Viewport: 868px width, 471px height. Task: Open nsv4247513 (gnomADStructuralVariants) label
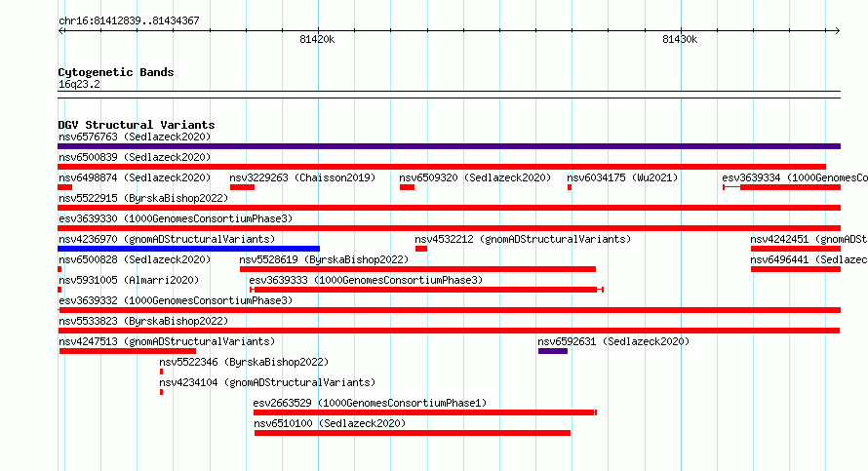click(167, 341)
